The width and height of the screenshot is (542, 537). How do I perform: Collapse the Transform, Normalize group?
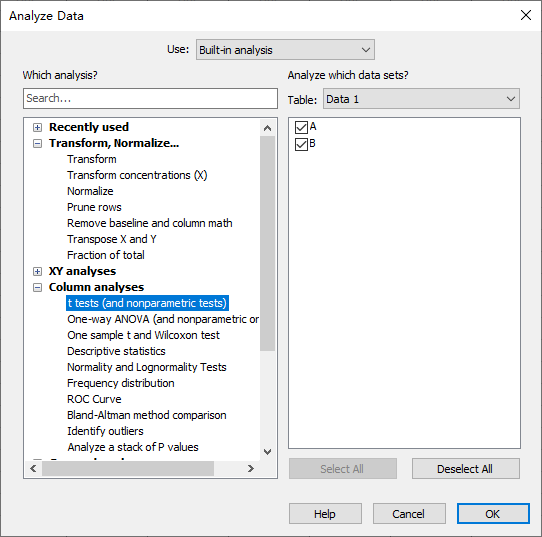click(37, 143)
